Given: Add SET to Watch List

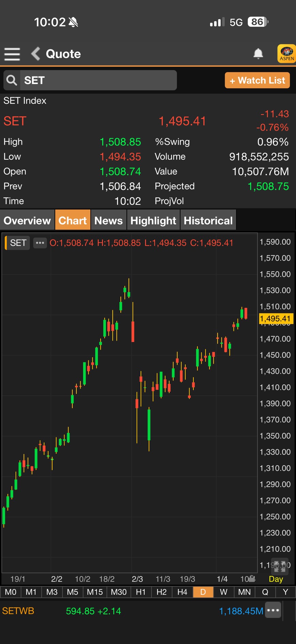Looking at the screenshot, I should tap(257, 80).
